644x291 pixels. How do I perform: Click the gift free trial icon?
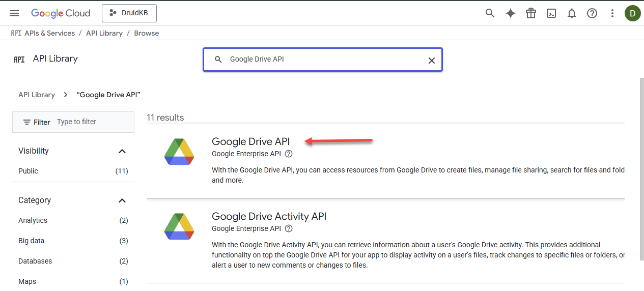point(531,13)
